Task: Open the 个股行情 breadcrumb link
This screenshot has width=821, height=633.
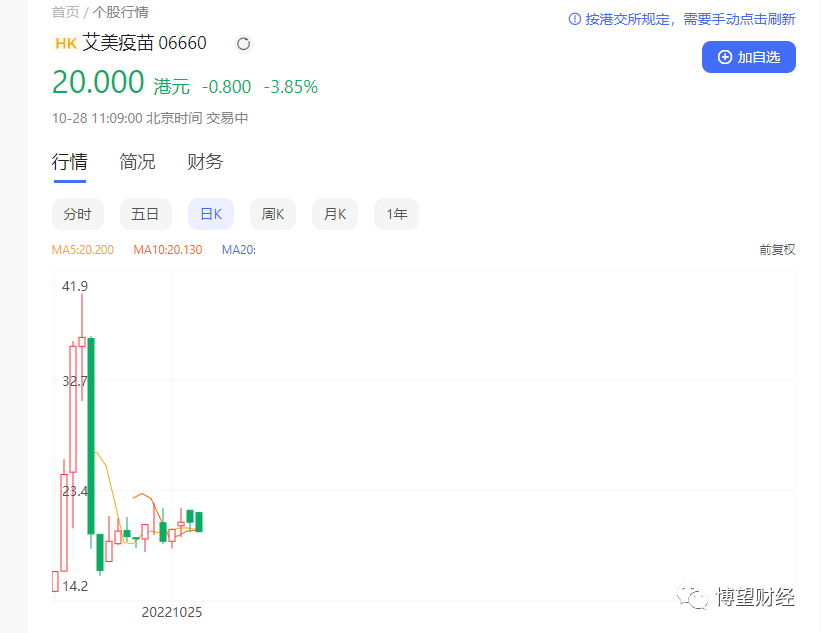Action: [x=120, y=12]
